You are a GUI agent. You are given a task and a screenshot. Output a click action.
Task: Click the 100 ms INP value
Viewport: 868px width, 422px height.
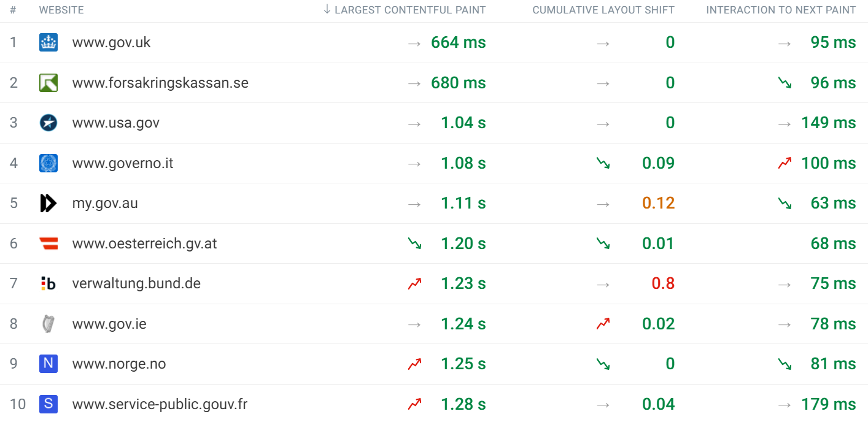829,163
